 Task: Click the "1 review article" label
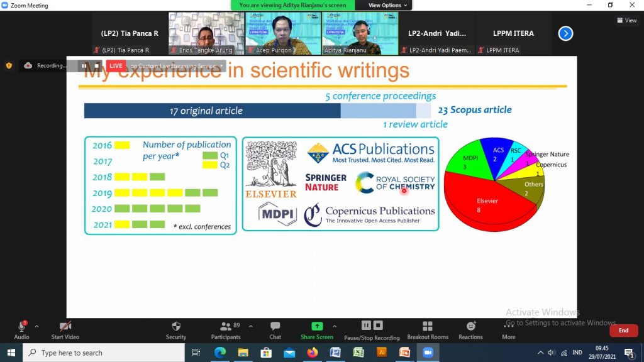(x=415, y=124)
